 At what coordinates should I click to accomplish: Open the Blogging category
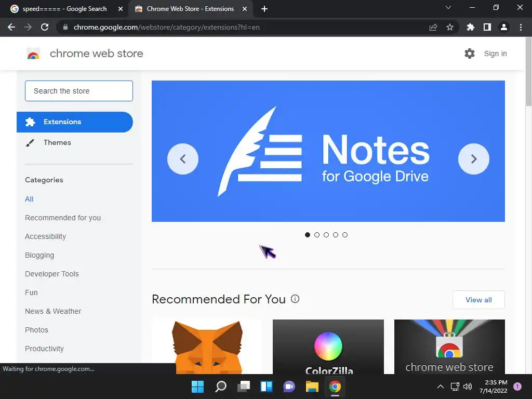39,255
